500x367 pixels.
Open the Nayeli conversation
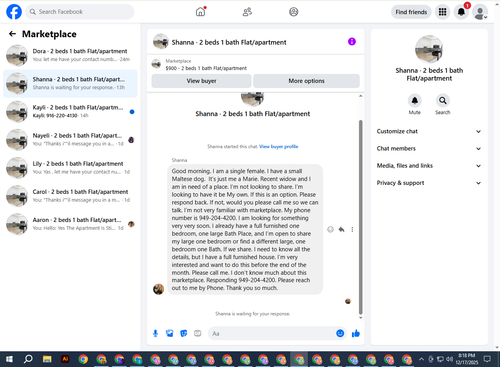(70, 140)
